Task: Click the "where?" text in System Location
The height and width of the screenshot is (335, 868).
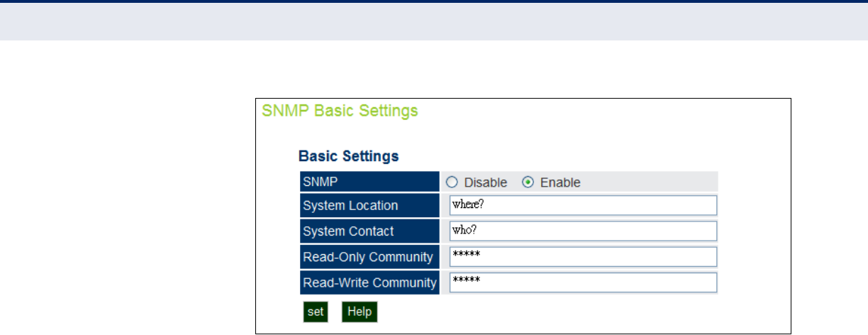Action: (x=467, y=206)
